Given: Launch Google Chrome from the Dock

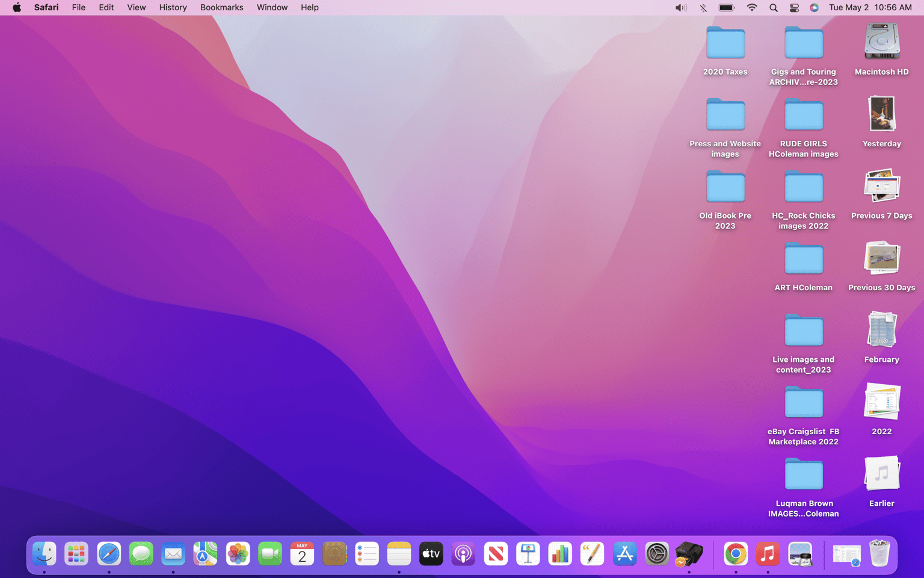Looking at the screenshot, I should 736,554.
